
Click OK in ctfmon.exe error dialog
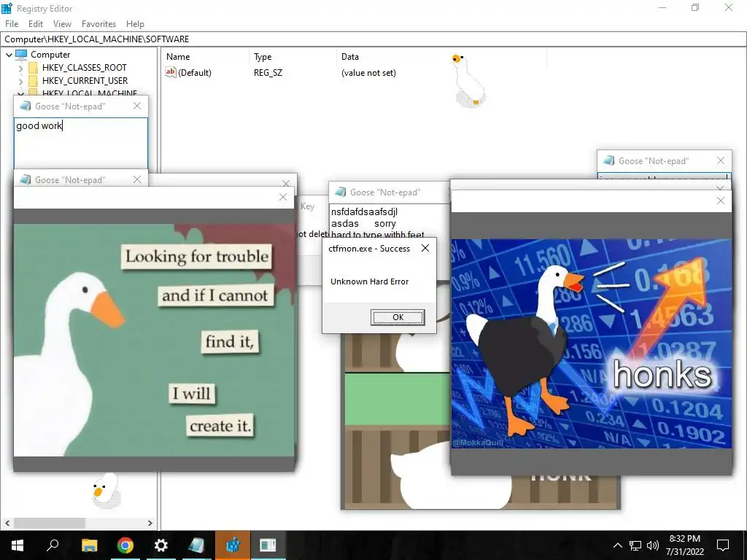pyautogui.click(x=398, y=317)
